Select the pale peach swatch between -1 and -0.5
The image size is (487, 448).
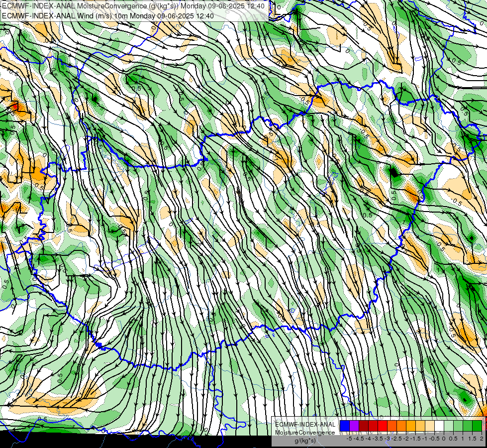[430, 426]
